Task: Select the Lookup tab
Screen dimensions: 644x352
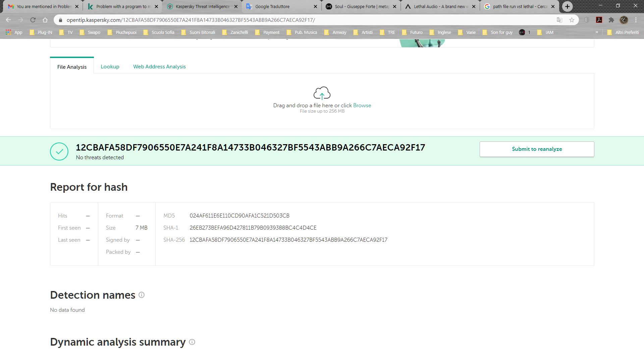Action: [110, 67]
